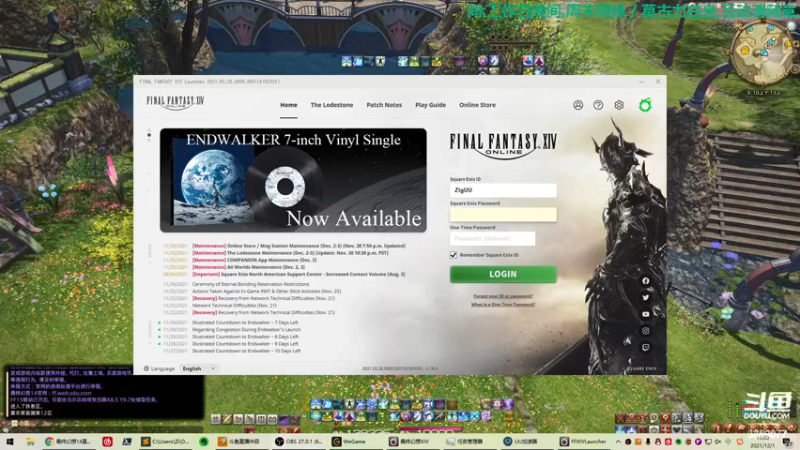This screenshot has height=450, width=800.
Task: Open the launcher settings gear icon
Action: 619,105
